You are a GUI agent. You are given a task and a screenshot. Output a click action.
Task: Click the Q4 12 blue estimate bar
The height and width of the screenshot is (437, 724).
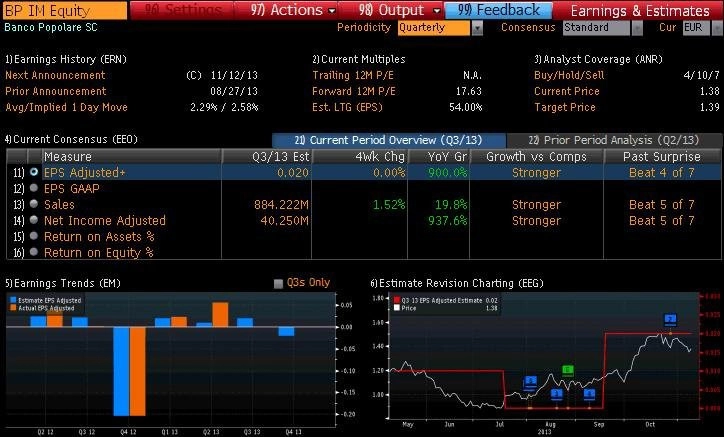[x=121, y=371]
